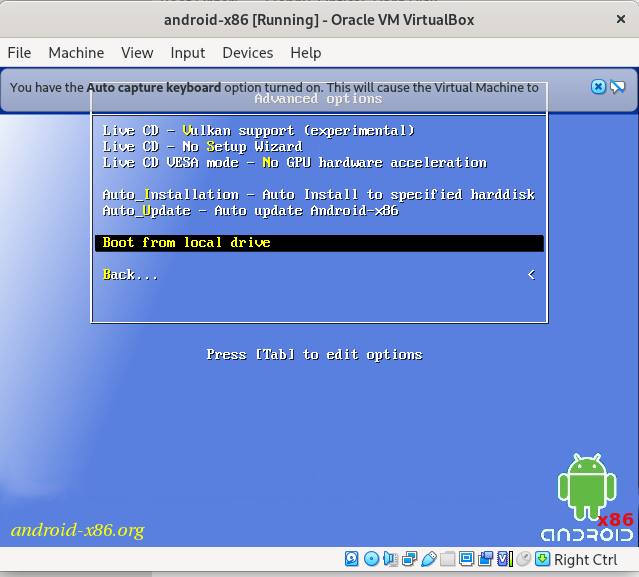Open the network adapters status icon
Image resolution: width=639 pixels, height=577 pixels.
coord(409,559)
